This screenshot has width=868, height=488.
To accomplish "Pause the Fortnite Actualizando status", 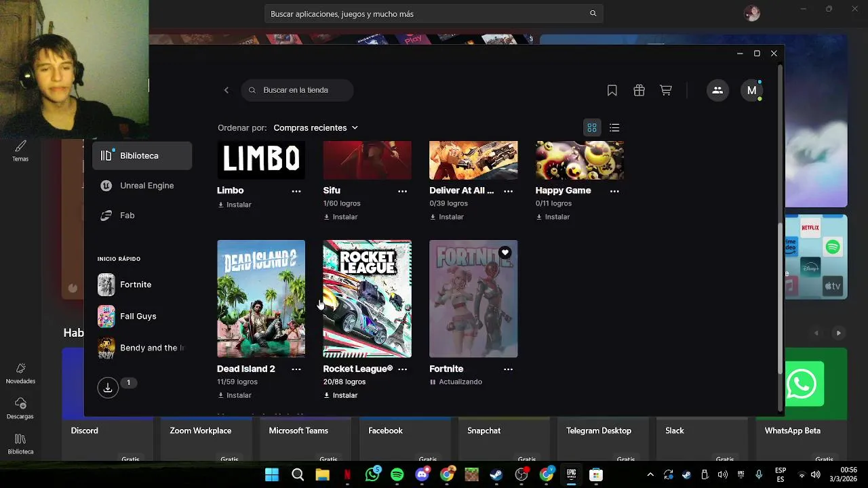I will tap(456, 382).
